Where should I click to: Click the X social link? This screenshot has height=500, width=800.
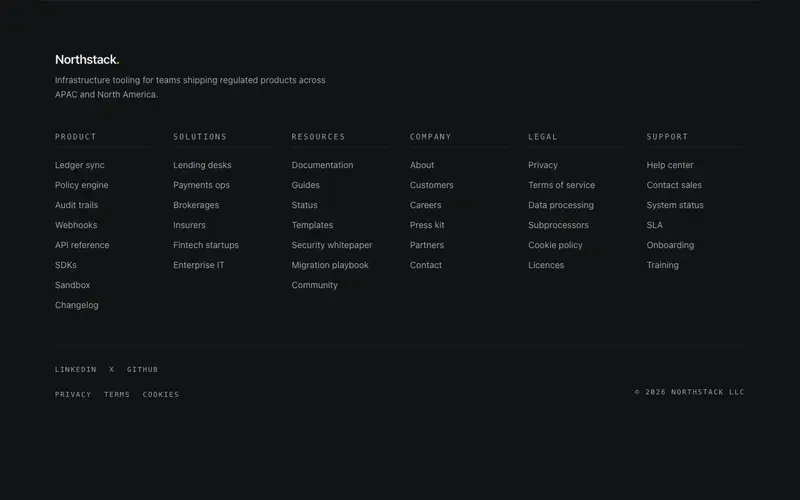click(x=112, y=369)
